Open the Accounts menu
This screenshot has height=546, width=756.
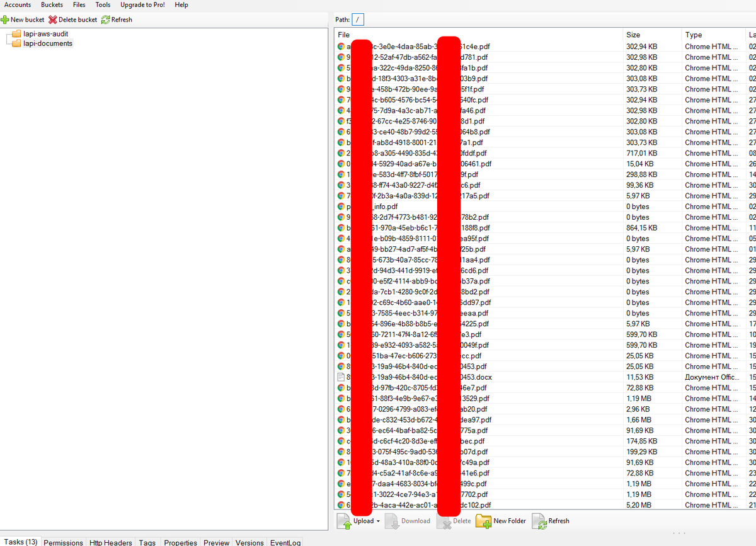[x=18, y=4]
